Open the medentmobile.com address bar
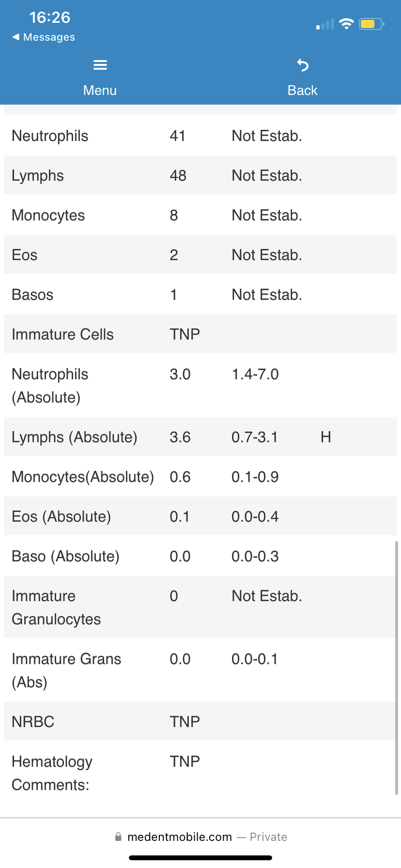The image size is (401, 868). pyautogui.click(x=180, y=837)
